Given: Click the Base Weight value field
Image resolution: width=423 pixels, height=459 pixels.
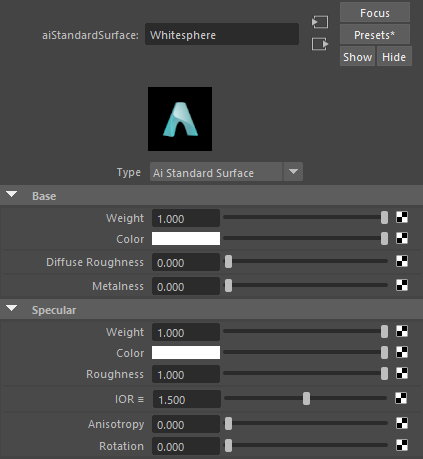Looking at the screenshot, I should click(186, 218).
